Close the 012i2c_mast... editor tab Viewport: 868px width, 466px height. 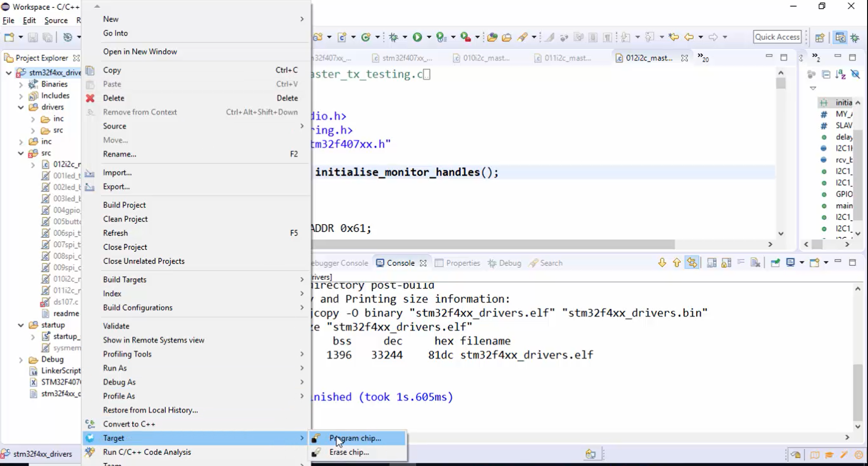pos(684,58)
